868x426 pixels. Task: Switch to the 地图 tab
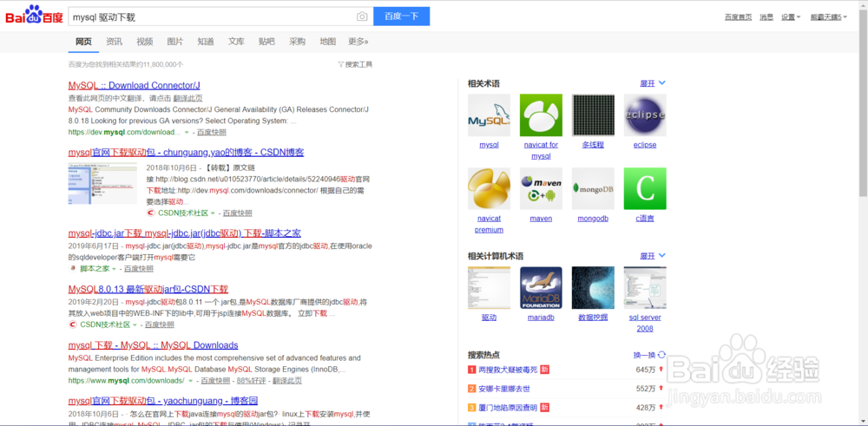tap(328, 42)
